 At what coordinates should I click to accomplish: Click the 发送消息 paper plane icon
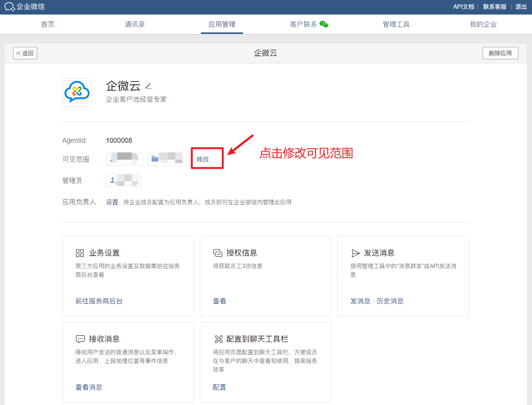coord(355,253)
